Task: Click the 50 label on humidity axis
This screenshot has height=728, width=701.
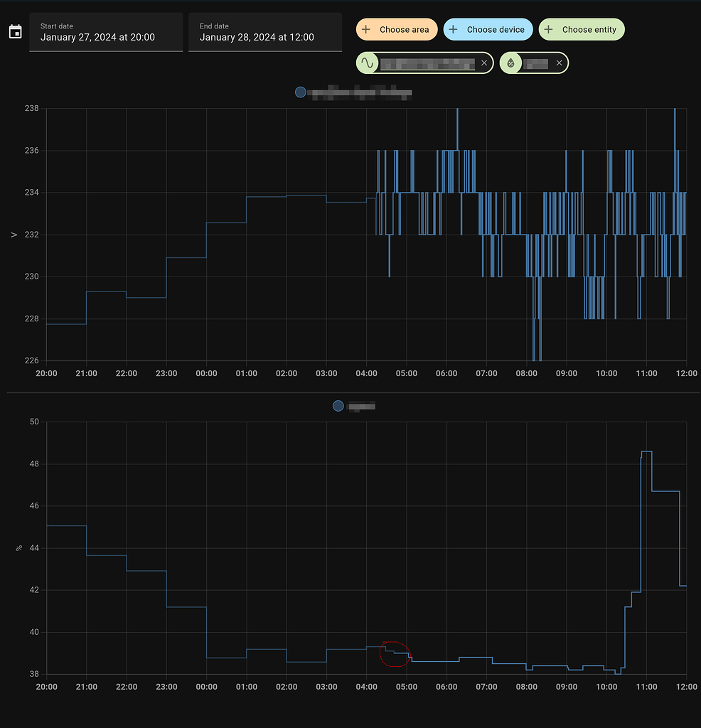Action: click(34, 422)
